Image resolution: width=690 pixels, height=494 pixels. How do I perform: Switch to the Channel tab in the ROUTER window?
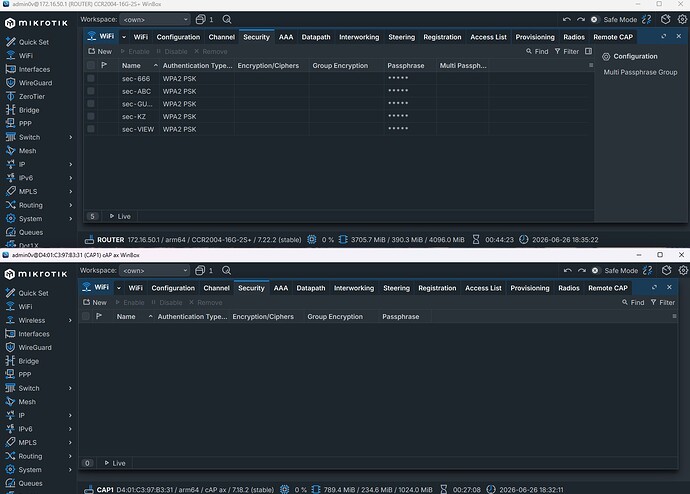(x=221, y=37)
